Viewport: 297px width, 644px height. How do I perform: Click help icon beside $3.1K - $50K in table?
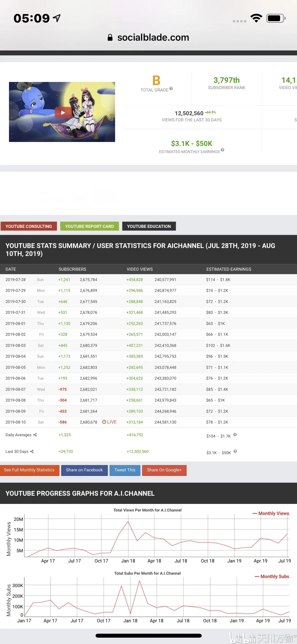pos(235,451)
